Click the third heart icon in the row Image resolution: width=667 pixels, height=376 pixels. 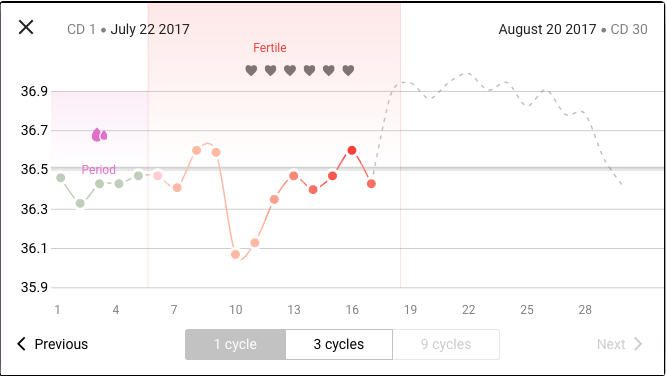tap(290, 70)
